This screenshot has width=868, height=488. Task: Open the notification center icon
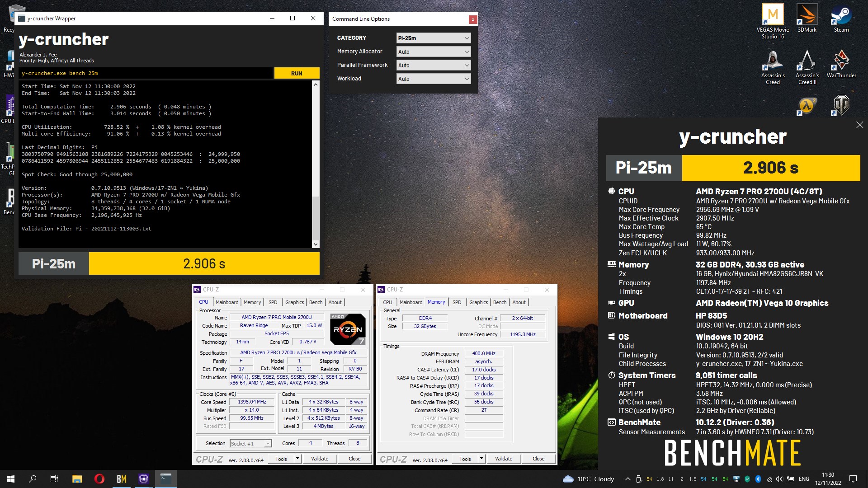(x=853, y=479)
